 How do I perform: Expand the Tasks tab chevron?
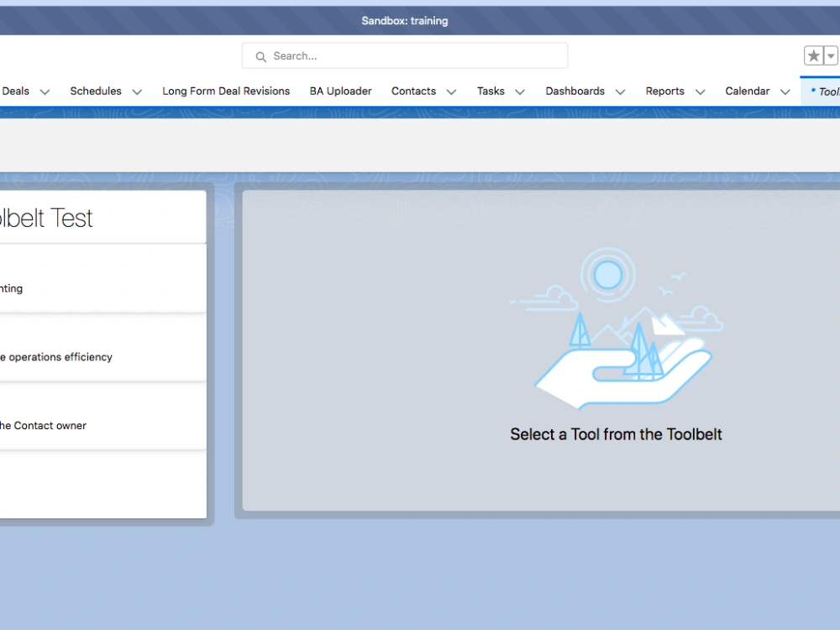pos(520,92)
